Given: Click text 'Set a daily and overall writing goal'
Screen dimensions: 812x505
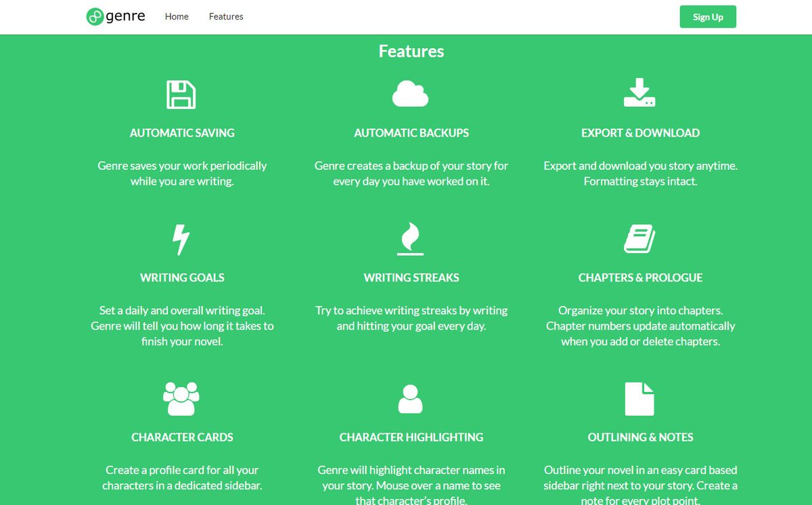Looking at the screenshot, I should [182, 311].
